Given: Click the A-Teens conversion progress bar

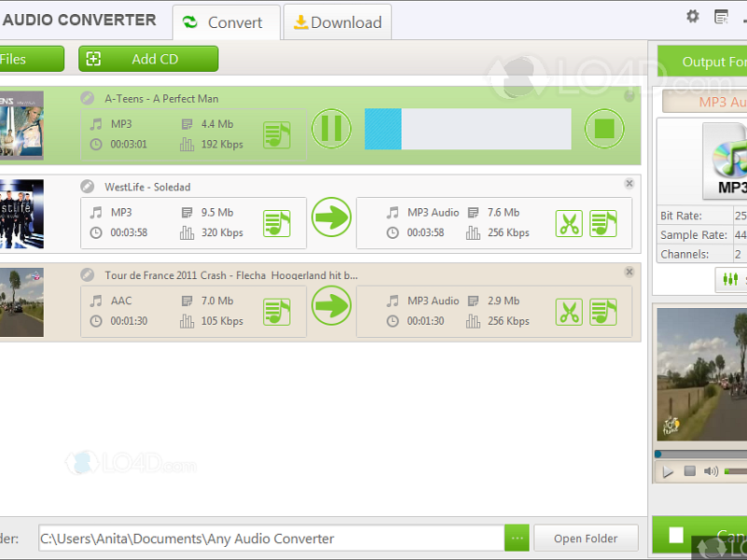Looking at the screenshot, I should point(468,129).
